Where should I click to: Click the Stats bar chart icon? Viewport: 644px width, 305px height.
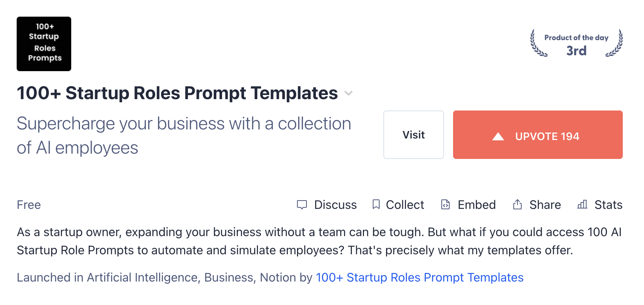582,205
